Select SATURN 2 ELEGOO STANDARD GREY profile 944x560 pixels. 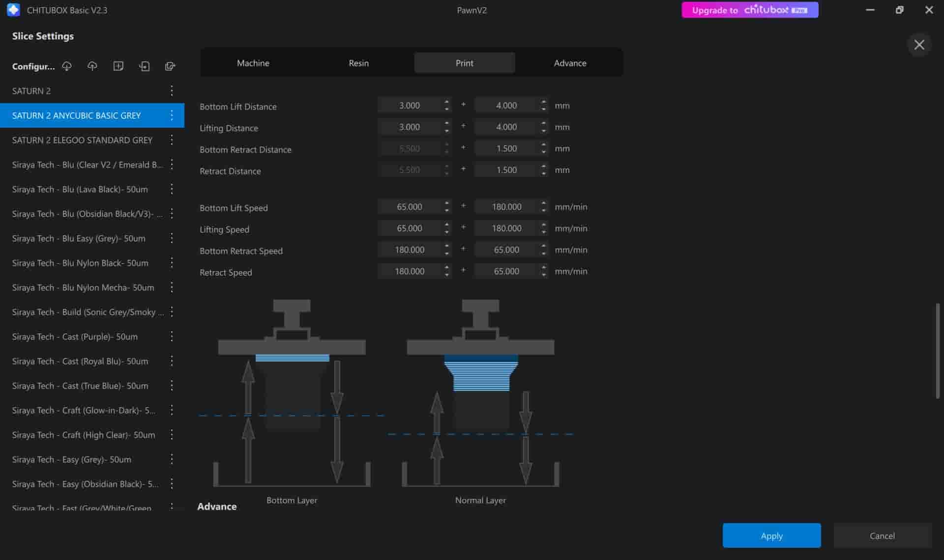pyautogui.click(x=92, y=140)
